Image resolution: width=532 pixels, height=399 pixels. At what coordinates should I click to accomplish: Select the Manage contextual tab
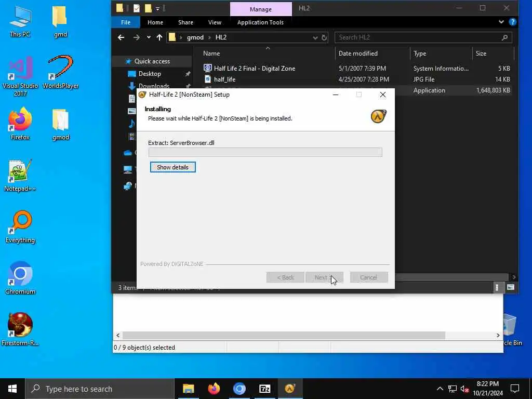(x=261, y=9)
